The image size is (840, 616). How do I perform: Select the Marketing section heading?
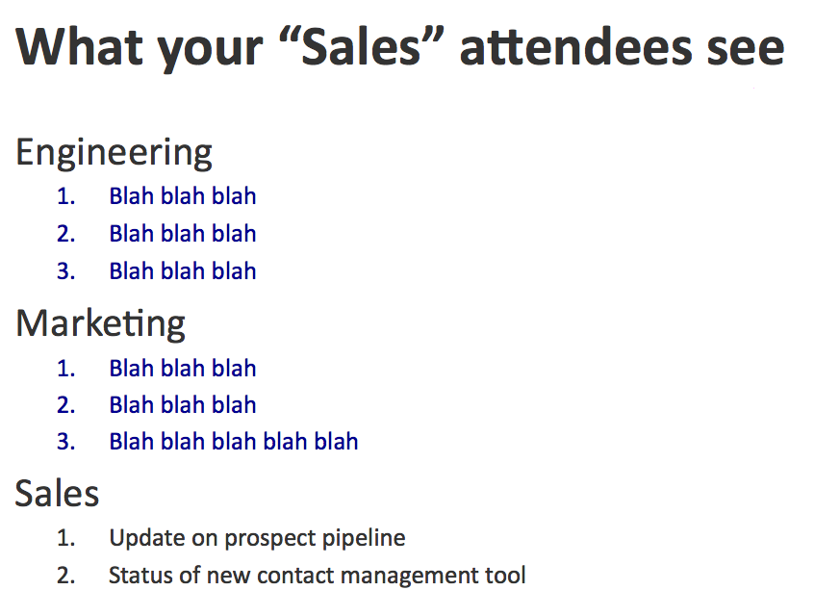[100, 323]
